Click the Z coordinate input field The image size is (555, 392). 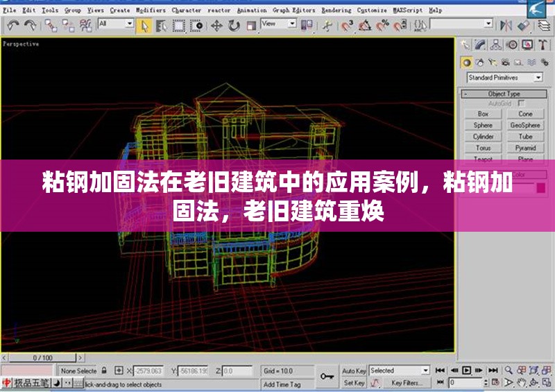[x=237, y=370]
